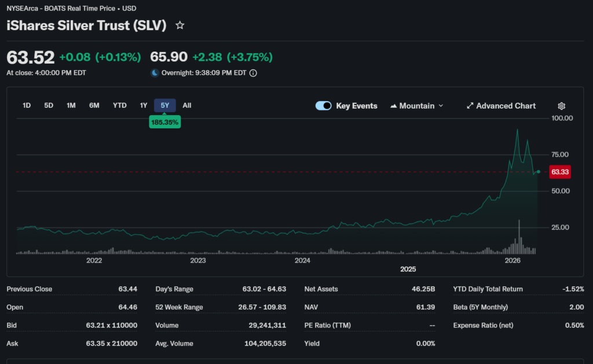Open the Advanced Chart link
Viewport: 593px width, 364px height.
(x=506, y=106)
